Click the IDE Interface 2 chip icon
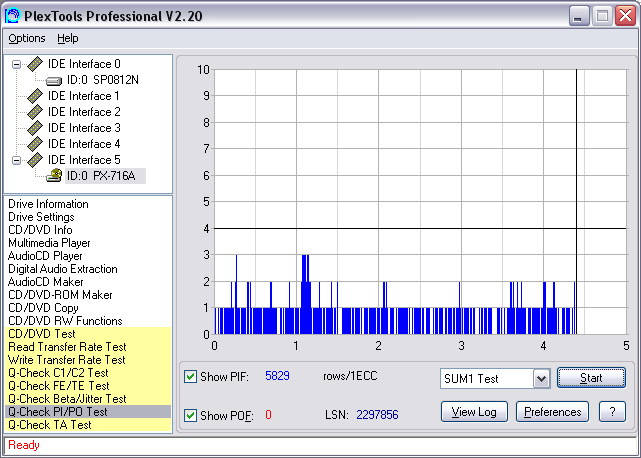 point(35,112)
